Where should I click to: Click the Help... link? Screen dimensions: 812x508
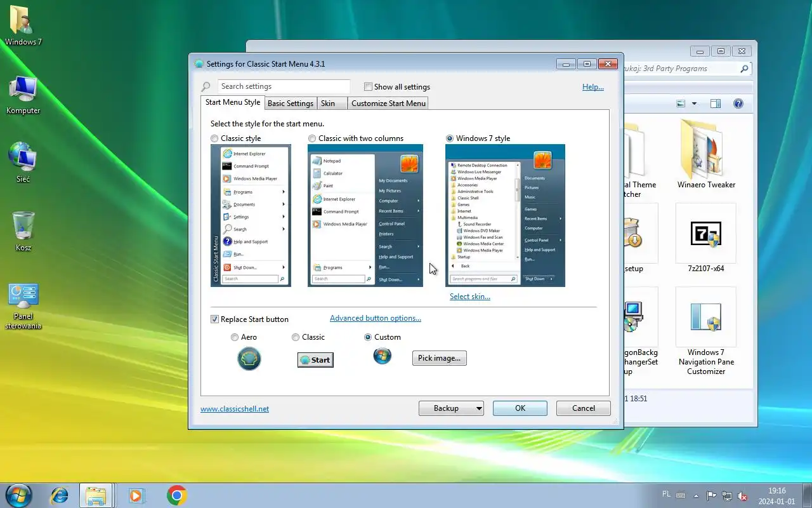(x=593, y=87)
